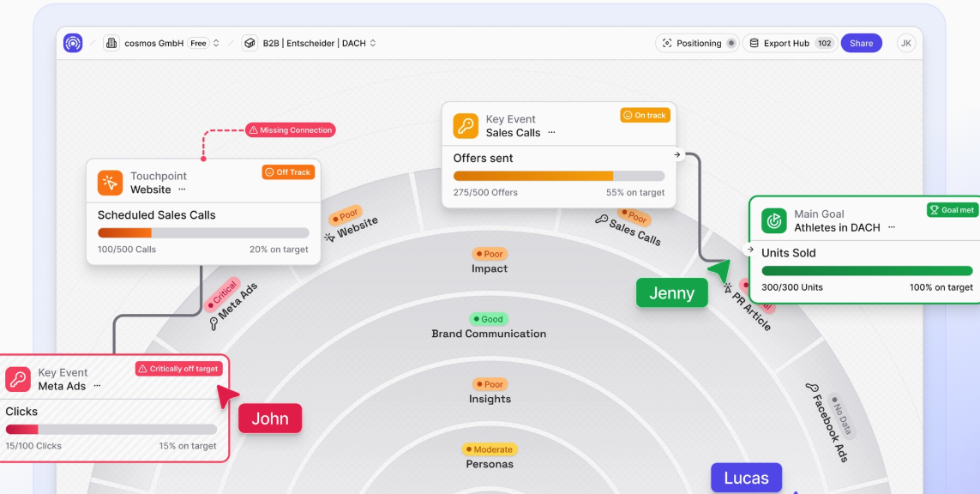This screenshot has width=980, height=494.
Task: Click the purple app logo icon
Action: [73, 43]
